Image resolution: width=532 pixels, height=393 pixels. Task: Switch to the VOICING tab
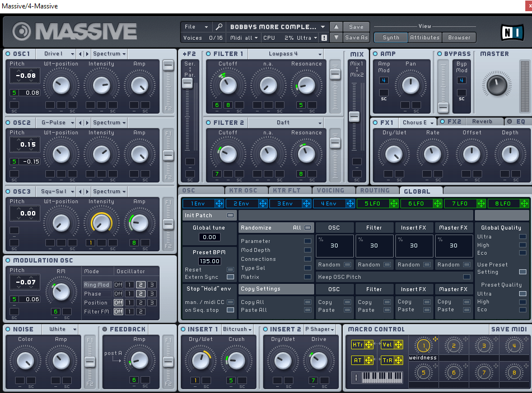[330, 190]
